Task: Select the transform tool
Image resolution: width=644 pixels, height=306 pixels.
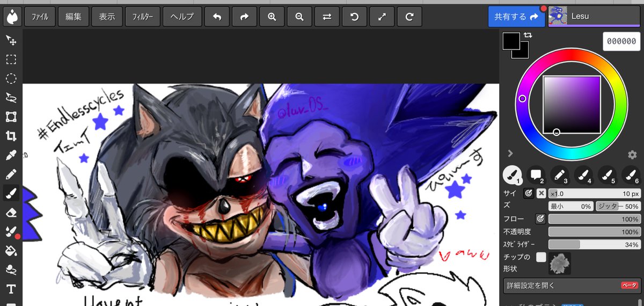Action: (x=11, y=117)
